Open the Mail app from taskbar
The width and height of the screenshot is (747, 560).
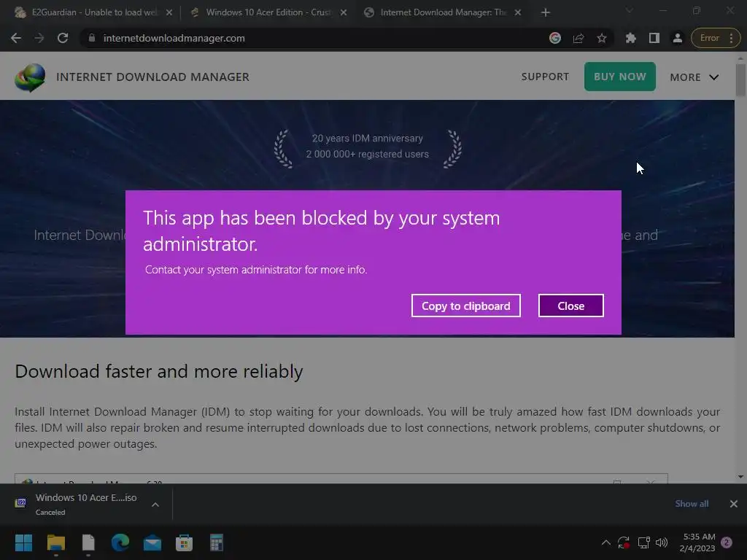click(x=152, y=542)
